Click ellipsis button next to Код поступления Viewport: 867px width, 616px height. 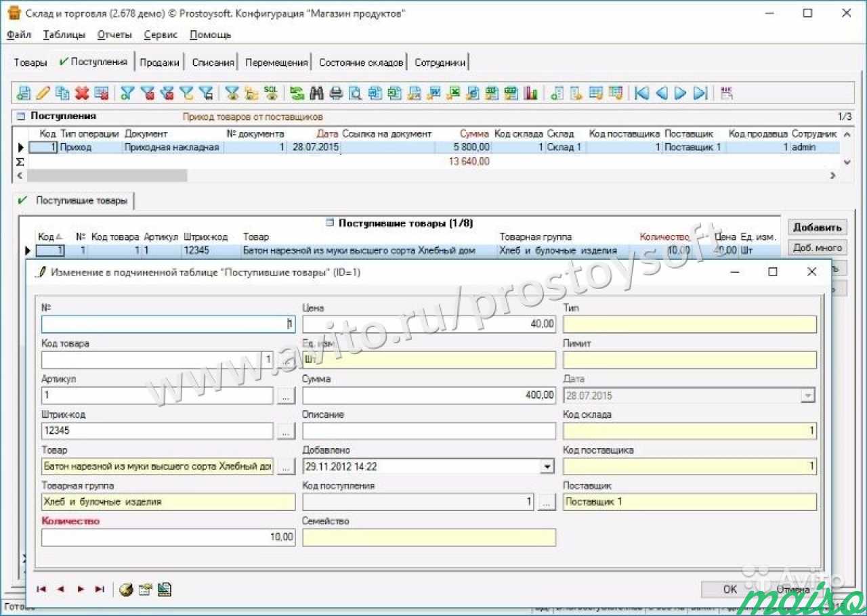[547, 502]
